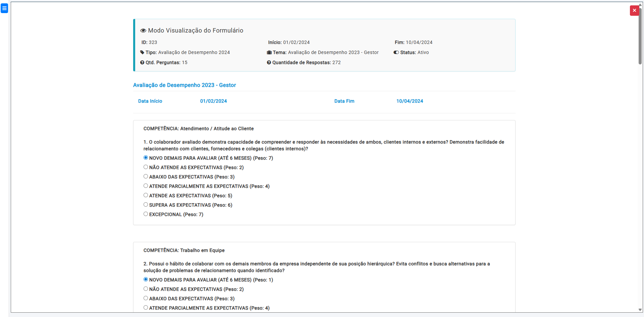The height and width of the screenshot is (317, 644).
Task: Click the eye icon beside Modo Visualização
Action: pos(143,31)
